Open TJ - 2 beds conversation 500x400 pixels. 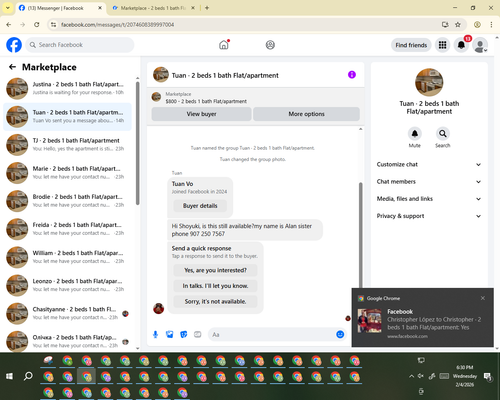pyautogui.click(x=68, y=145)
